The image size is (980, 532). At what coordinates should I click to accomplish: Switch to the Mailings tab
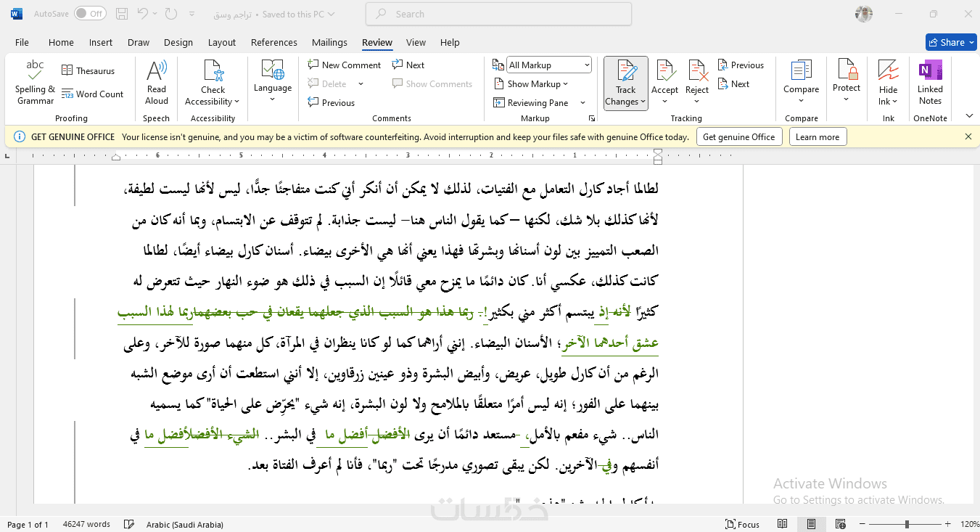tap(329, 42)
